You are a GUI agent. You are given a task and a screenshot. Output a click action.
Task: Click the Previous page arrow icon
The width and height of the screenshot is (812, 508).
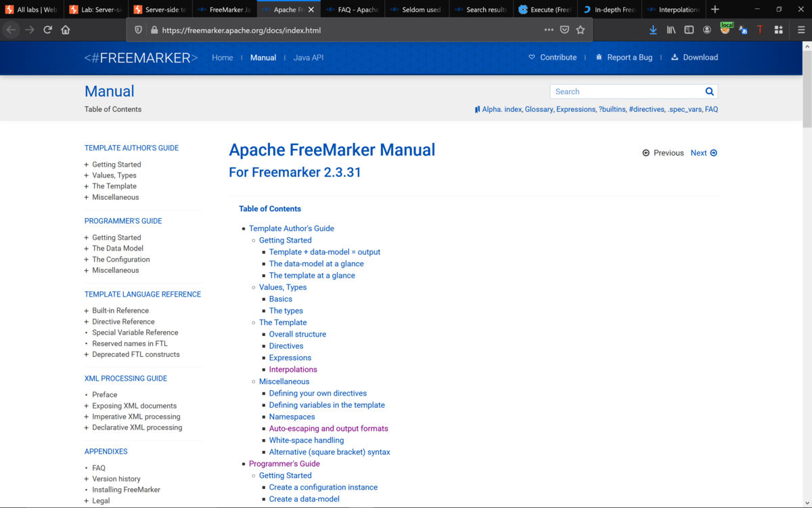point(646,153)
